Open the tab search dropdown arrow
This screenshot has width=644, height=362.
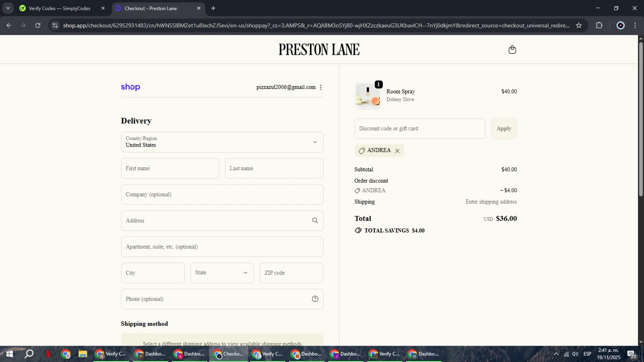click(8, 8)
